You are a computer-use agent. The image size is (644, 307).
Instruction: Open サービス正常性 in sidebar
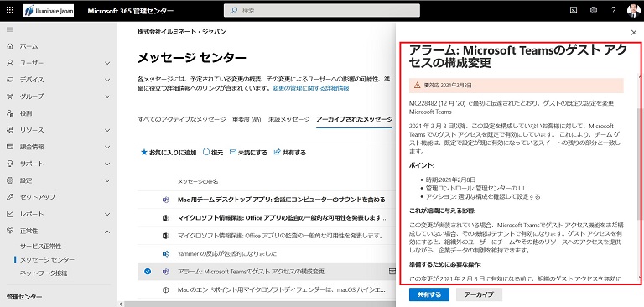tap(40, 246)
